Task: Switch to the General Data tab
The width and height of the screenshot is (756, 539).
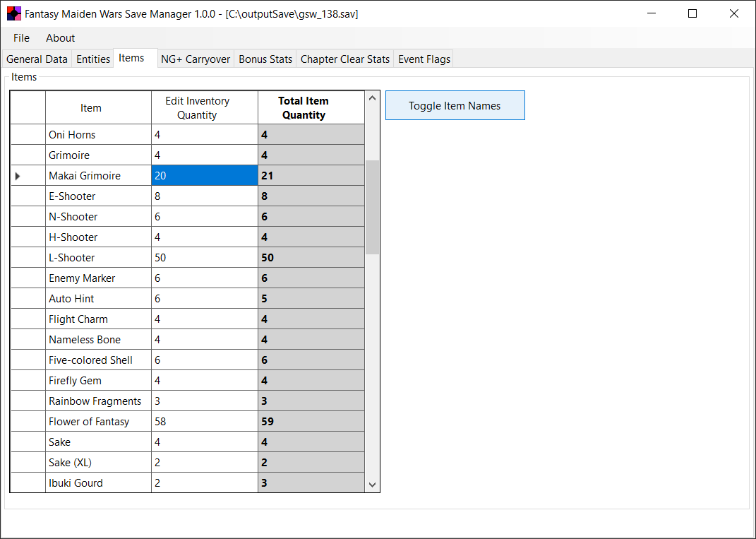Action: pos(37,59)
